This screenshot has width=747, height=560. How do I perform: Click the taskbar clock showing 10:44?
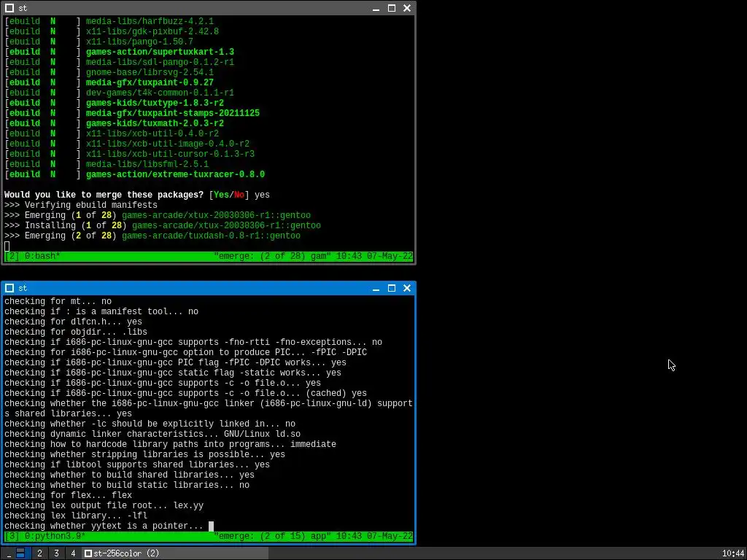click(733, 553)
